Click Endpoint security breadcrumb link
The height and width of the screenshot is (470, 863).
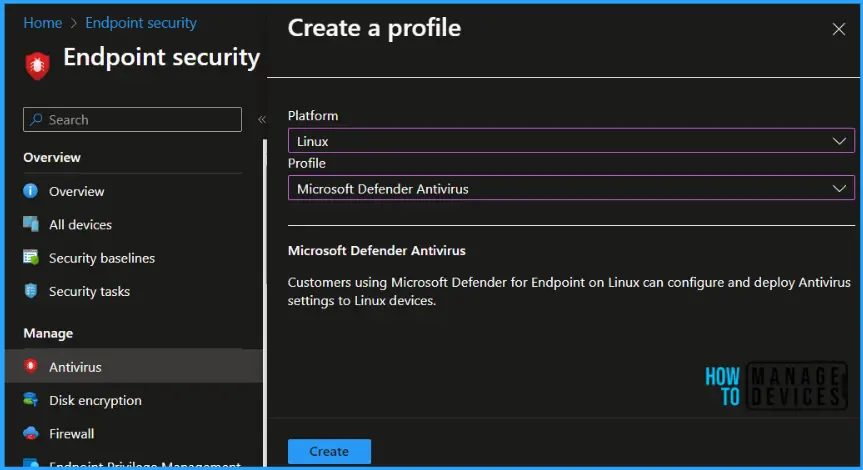[x=141, y=23]
